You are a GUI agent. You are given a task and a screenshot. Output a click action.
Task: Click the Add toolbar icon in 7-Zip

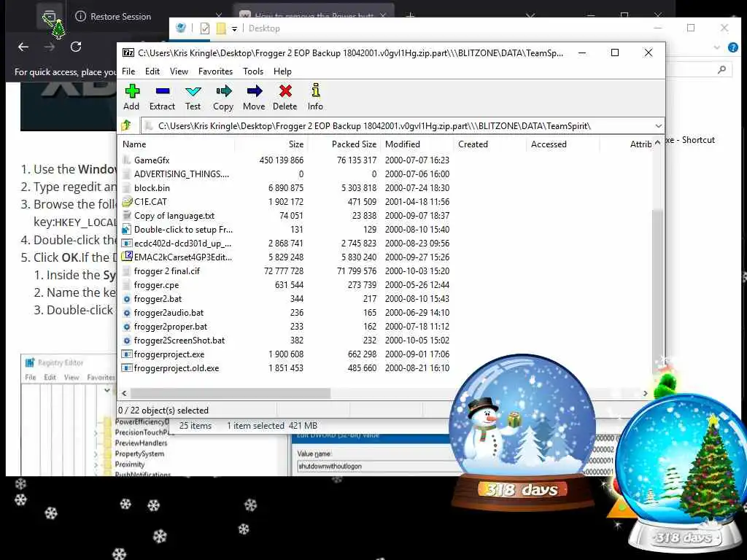[131, 91]
